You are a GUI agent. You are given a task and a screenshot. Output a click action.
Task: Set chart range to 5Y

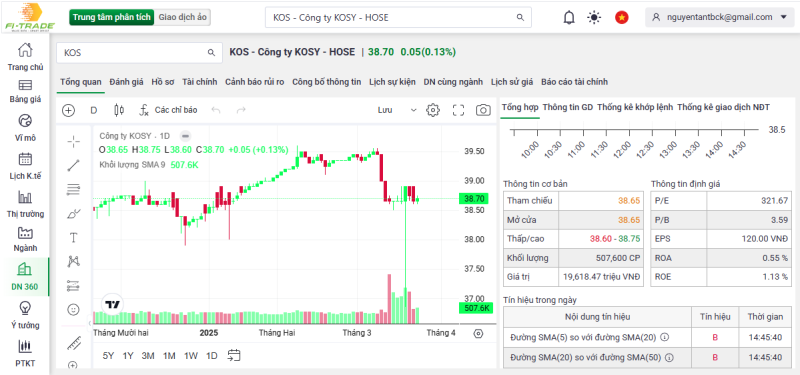click(x=108, y=356)
